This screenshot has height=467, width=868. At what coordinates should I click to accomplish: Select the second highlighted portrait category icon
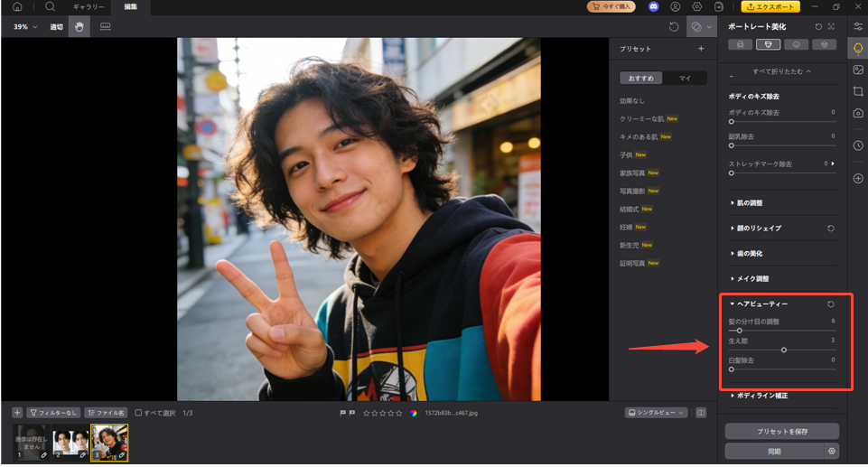pos(769,45)
